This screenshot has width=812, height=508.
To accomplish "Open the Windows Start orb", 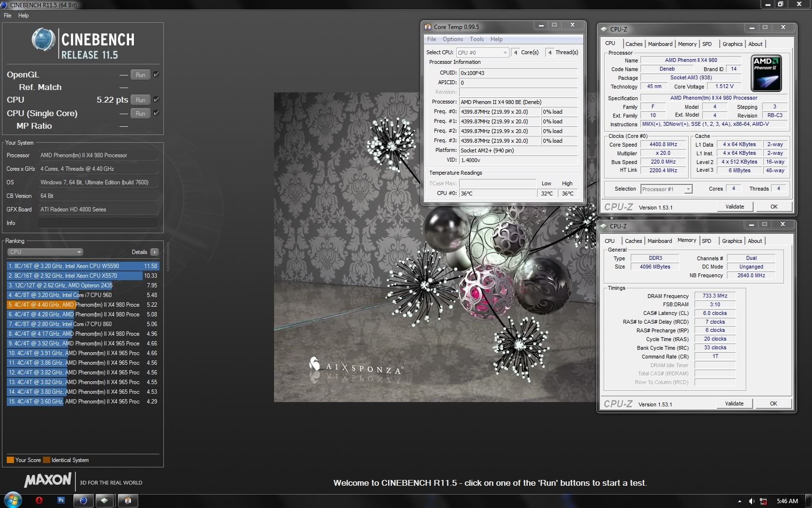I will [x=13, y=500].
